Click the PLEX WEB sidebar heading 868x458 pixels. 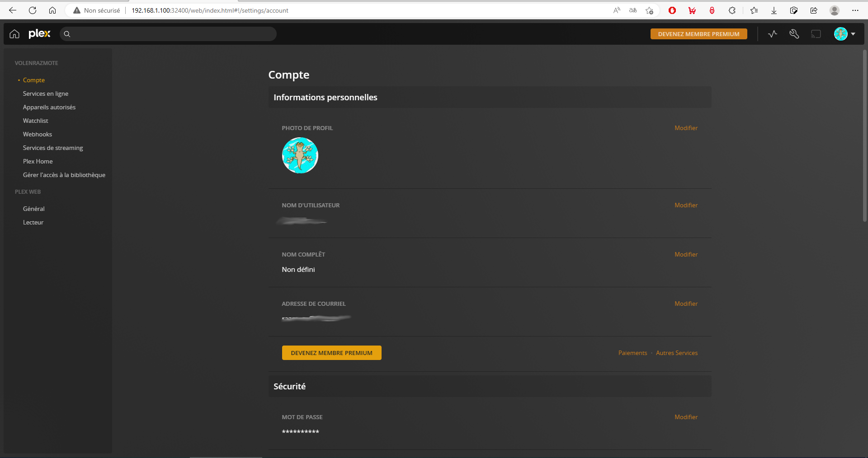point(28,192)
